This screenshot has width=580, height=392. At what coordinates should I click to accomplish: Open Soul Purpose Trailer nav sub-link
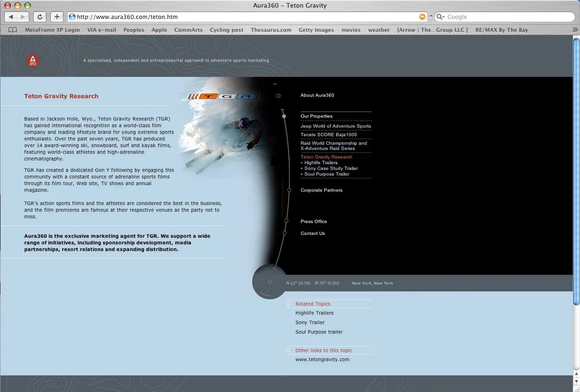tap(327, 174)
